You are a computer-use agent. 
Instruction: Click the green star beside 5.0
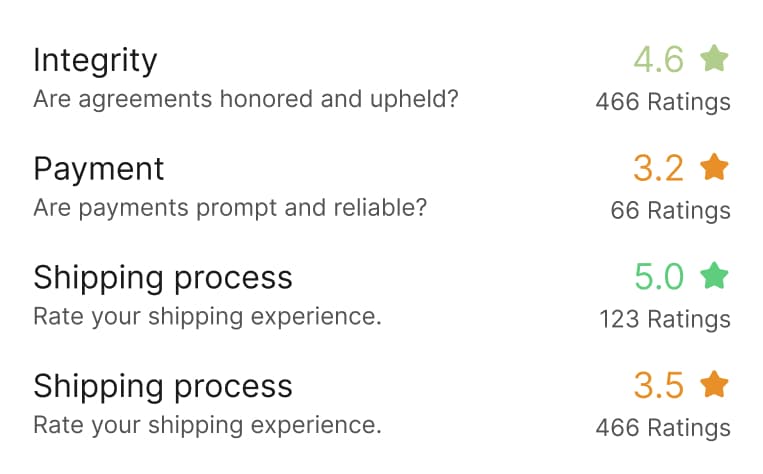[x=714, y=276]
